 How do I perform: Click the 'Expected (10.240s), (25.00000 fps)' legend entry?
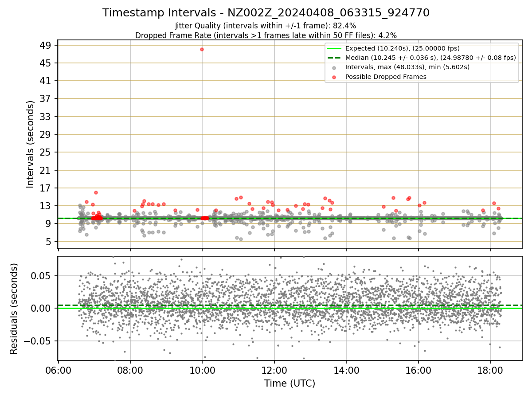point(402,49)
